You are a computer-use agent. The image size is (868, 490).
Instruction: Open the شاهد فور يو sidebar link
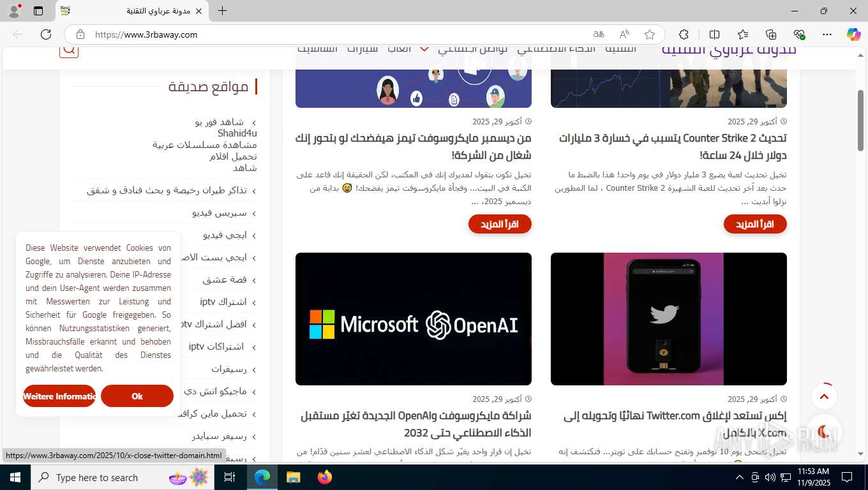[x=219, y=122]
